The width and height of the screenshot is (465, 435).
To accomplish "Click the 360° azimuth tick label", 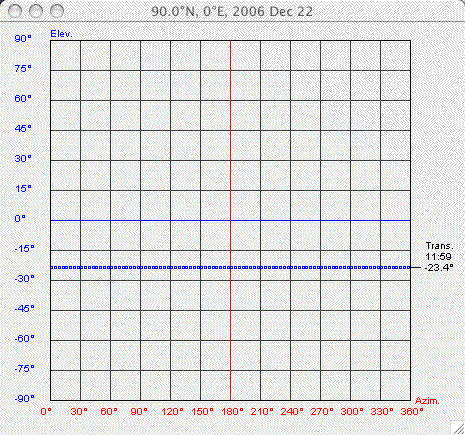I will pos(412,412).
